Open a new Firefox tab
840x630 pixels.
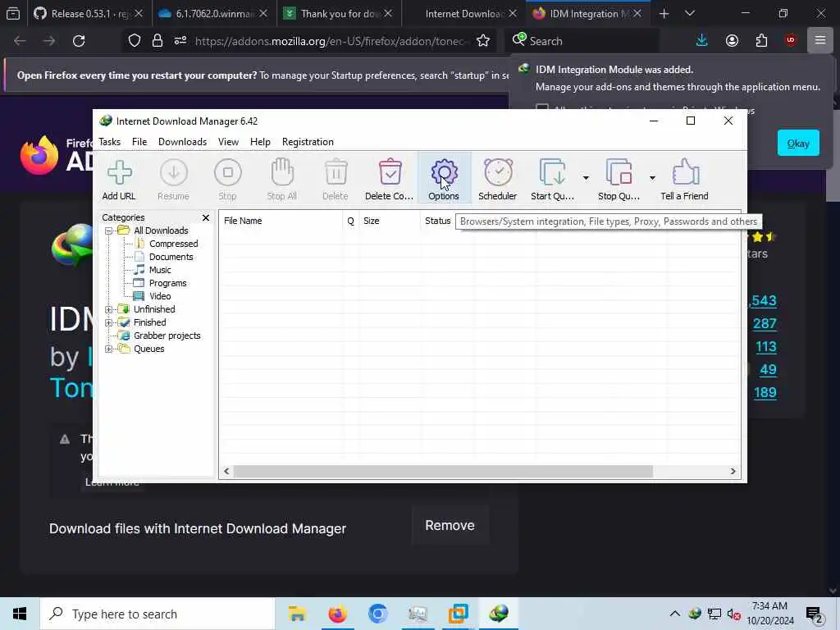coord(664,13)
